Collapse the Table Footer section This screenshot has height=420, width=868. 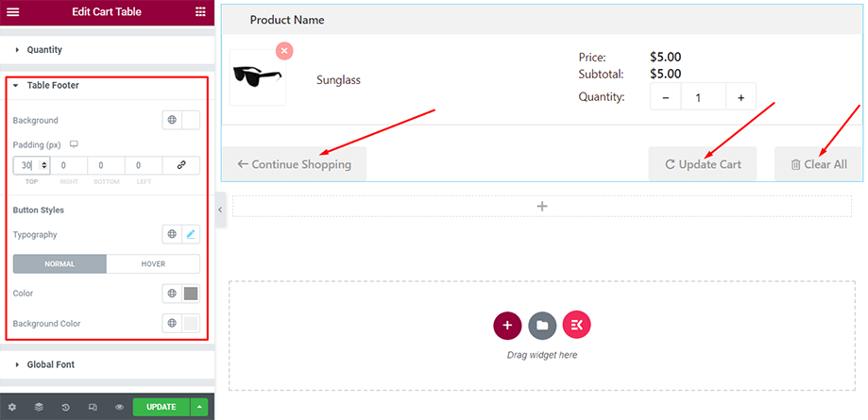click(52, 85)
